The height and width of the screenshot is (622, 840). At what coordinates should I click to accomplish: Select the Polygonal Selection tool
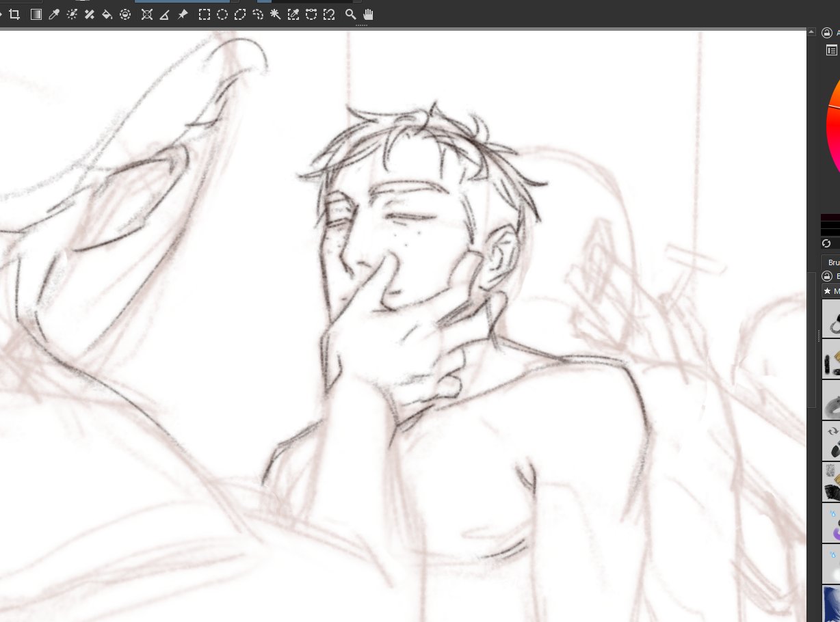[240, 14]
